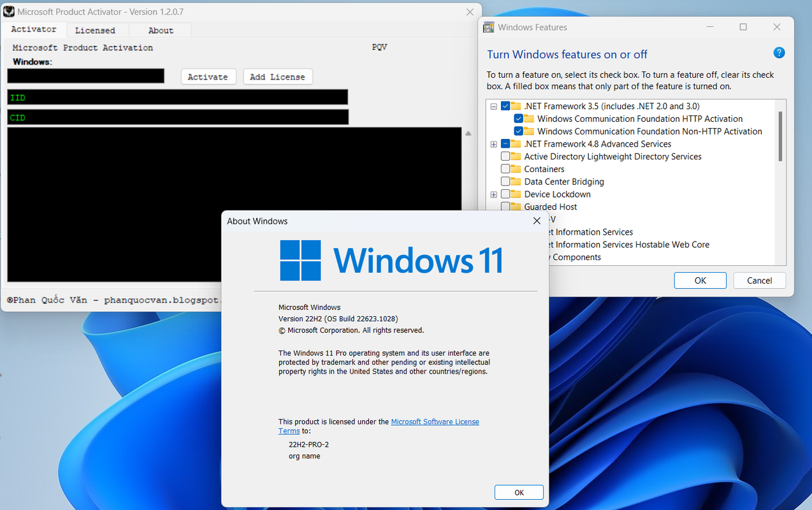Viewport: 812px width, 510px height.
Task: Toggle the .NET Framework 4.8 Advanced Services checkbox
Action: [505, 144]
